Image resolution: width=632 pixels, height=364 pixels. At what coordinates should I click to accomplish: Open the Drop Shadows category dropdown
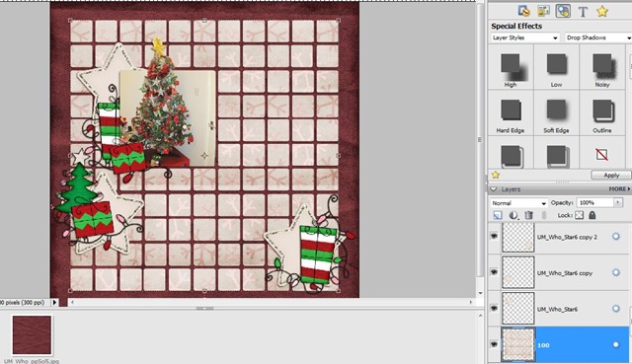(x=598, y=37)
